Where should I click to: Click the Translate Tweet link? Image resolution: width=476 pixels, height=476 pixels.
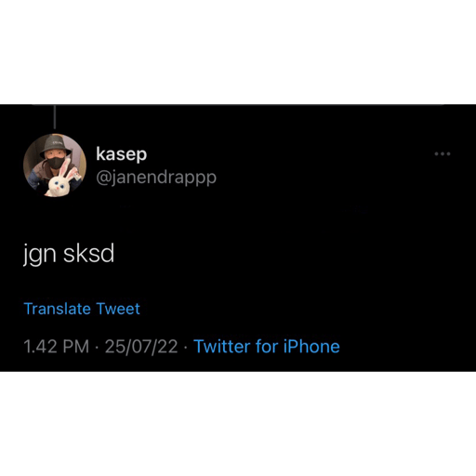pos(82,309)
